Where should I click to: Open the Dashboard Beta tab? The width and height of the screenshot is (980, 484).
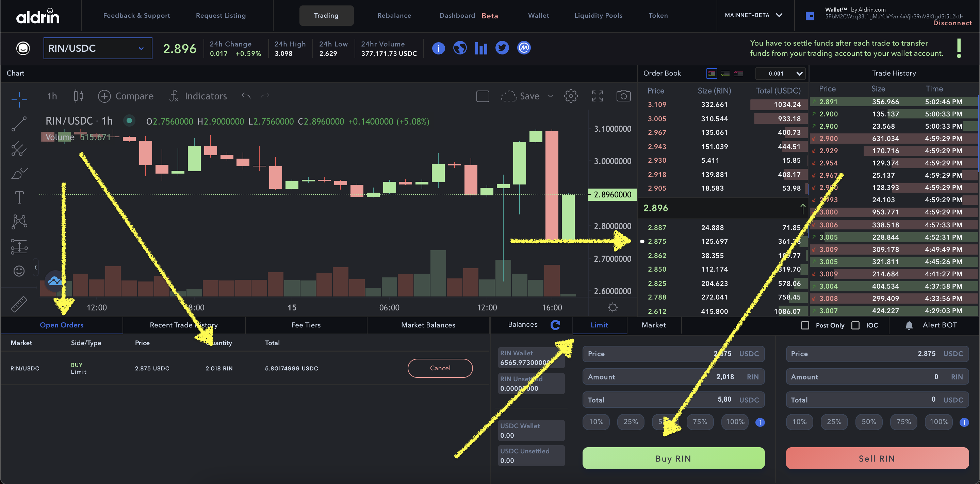[x=468, y=16]
